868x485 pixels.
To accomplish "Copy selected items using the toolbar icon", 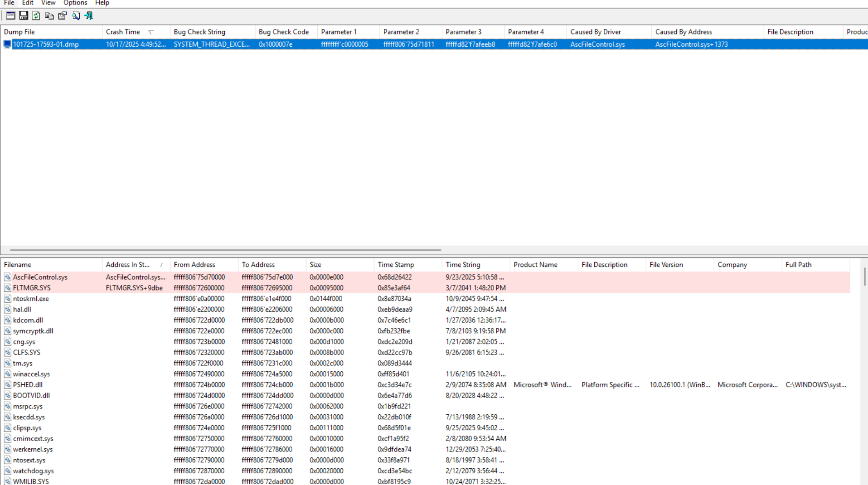I will (x=49, y=16).
